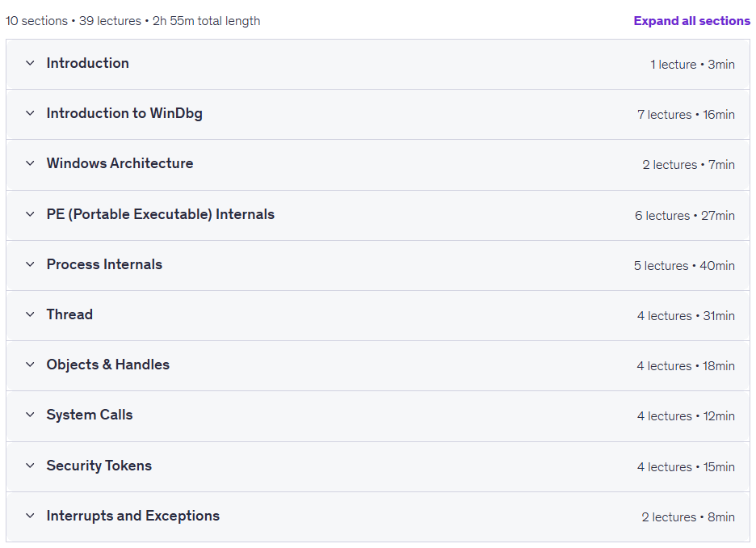Expand the Introduction section chevron

pyautogui.click(x=30, y=63)
